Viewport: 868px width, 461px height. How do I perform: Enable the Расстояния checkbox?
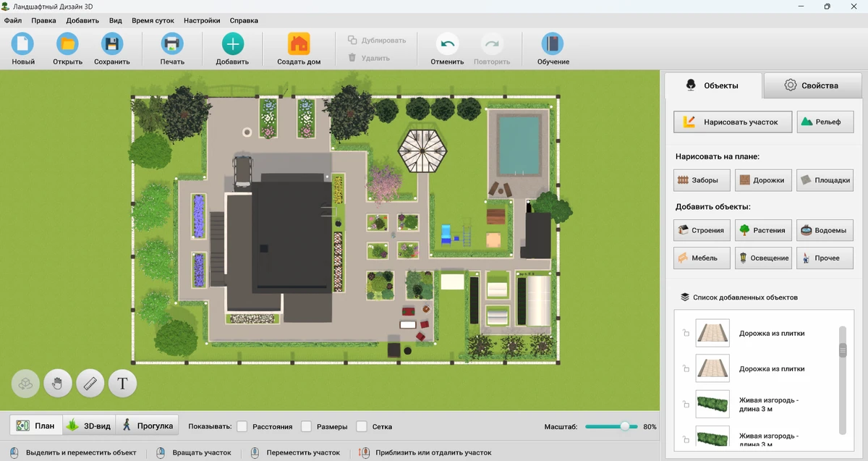point(242,426)
